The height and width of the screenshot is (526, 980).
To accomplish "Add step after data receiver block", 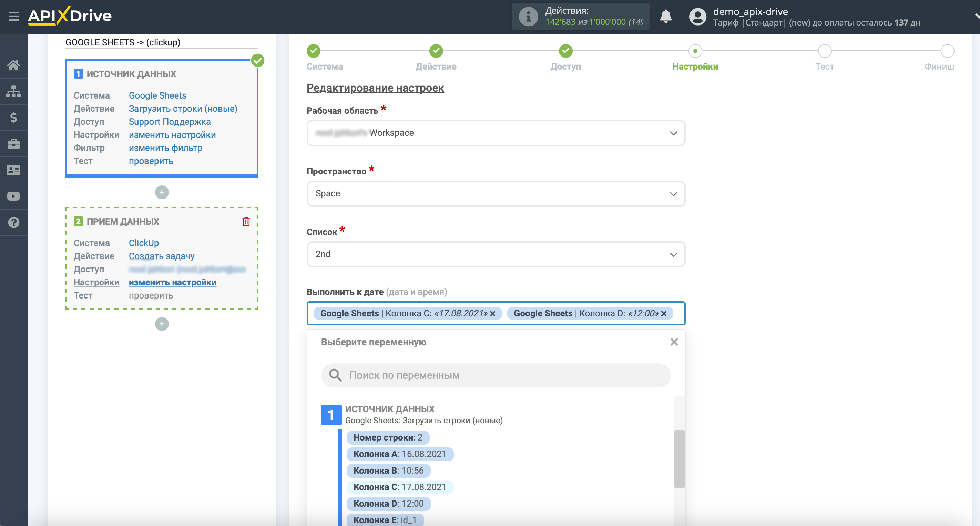I will (162, 324).
